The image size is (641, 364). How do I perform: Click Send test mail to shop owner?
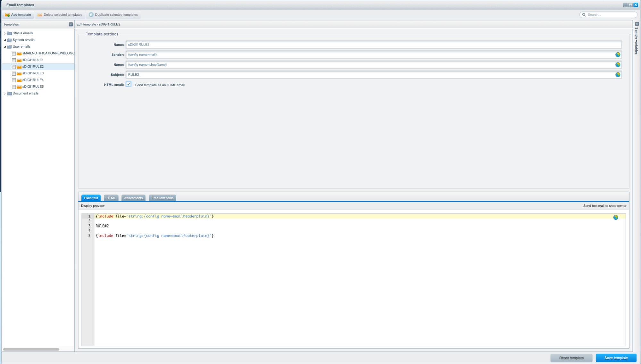604,206
